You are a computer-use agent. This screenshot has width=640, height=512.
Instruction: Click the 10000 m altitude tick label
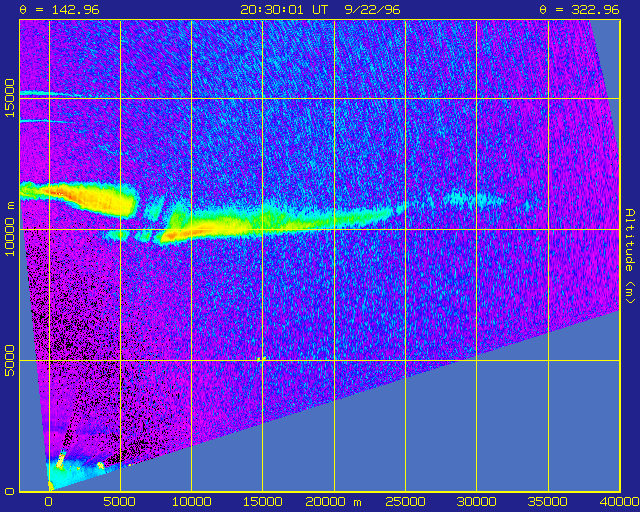click(10, 229)
